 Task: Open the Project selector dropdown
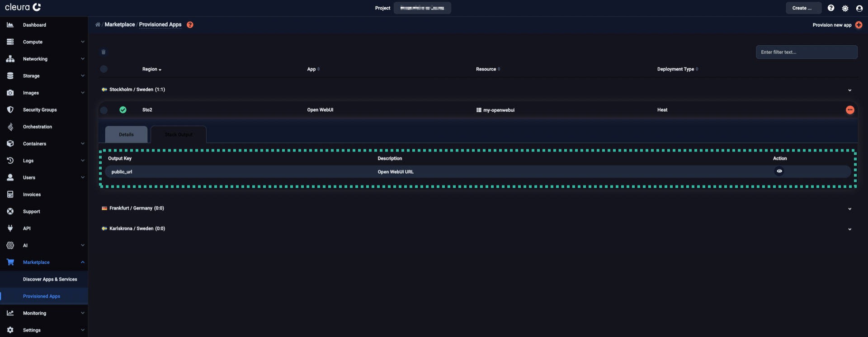coord(422,8)
